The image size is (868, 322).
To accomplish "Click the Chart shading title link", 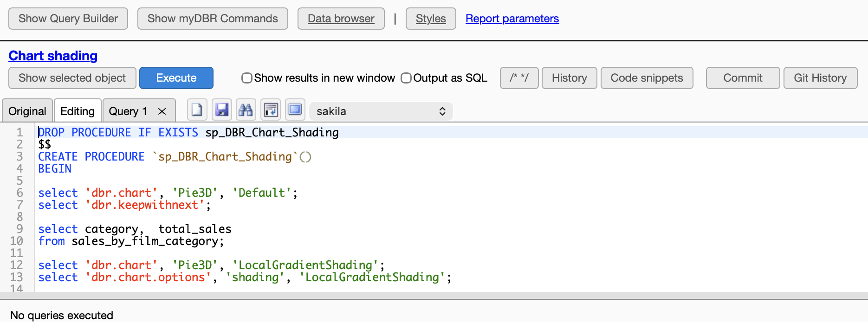I will pyautogui.click(x=53, y=56).
